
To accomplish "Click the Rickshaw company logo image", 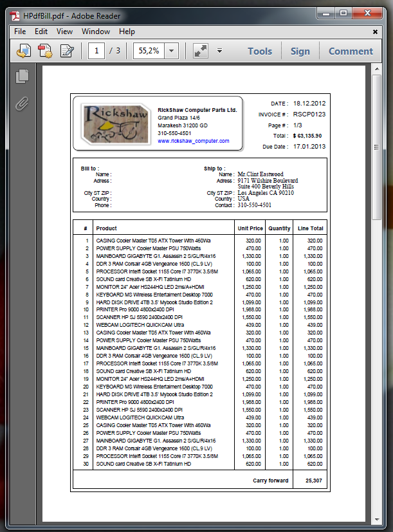I will click(x=116, y=124).
